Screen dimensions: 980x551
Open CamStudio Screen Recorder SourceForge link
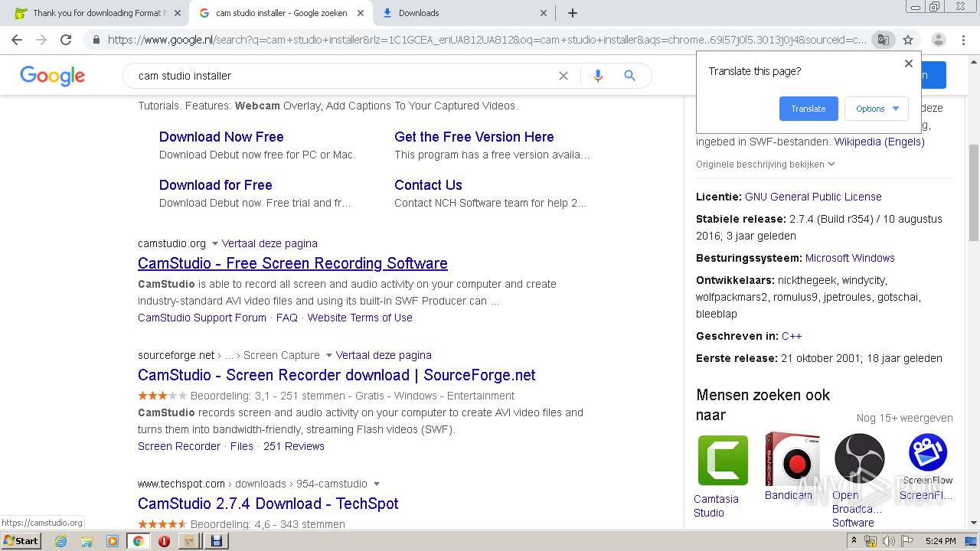click(337, 375)
